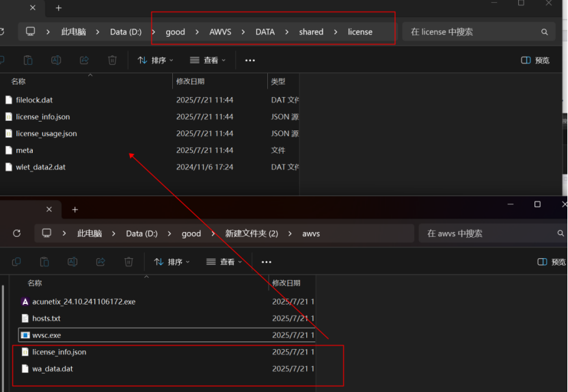Open new tab in awvs window

(x=75, y=210)
